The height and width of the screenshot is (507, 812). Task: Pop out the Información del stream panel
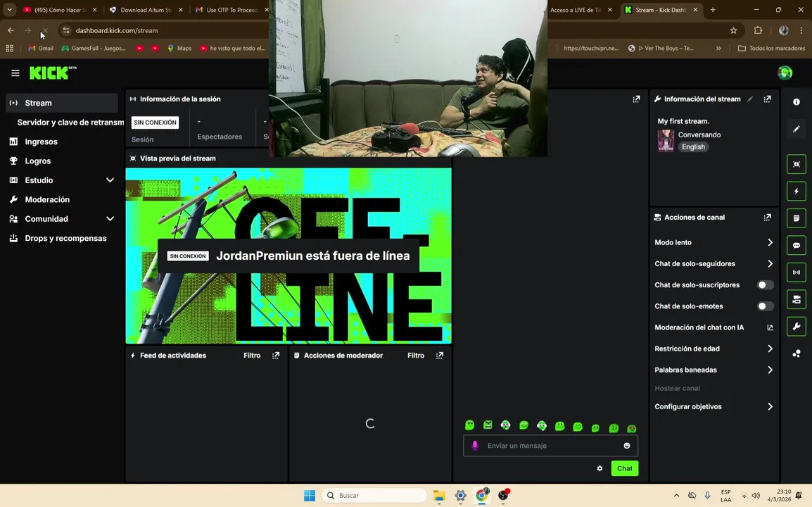(767, 99)
